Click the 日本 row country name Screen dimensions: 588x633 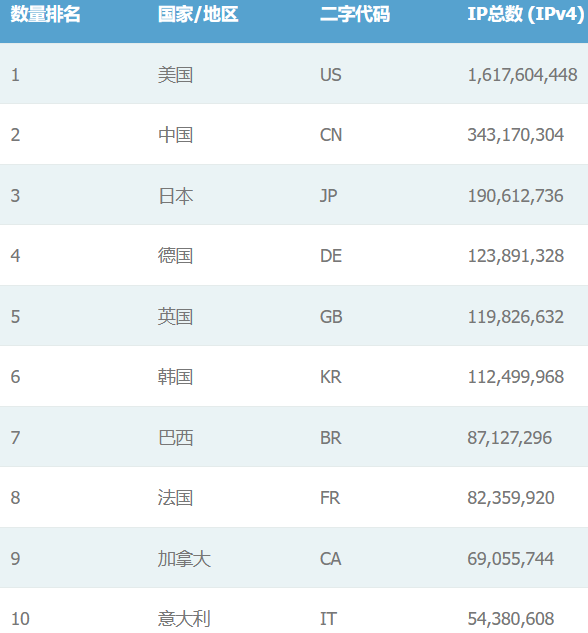175,196
